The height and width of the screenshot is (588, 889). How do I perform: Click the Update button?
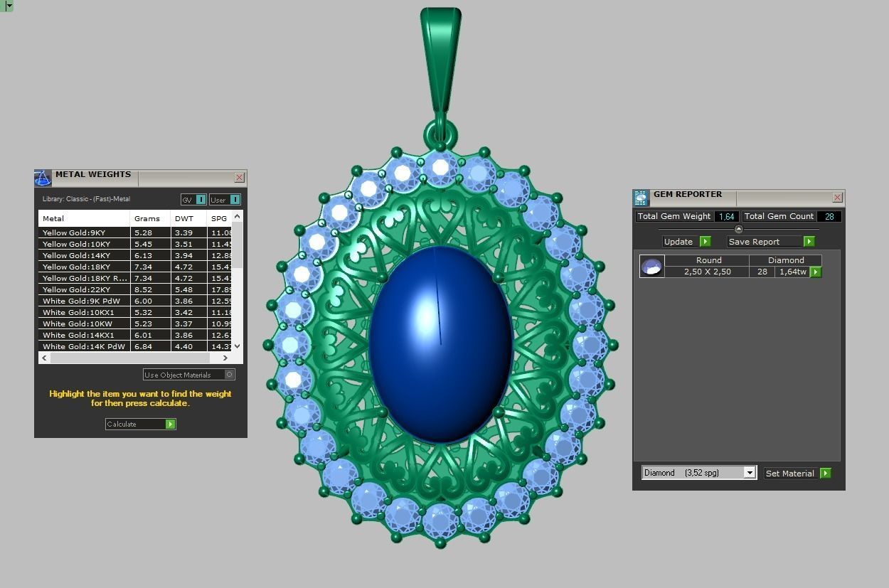686,242
